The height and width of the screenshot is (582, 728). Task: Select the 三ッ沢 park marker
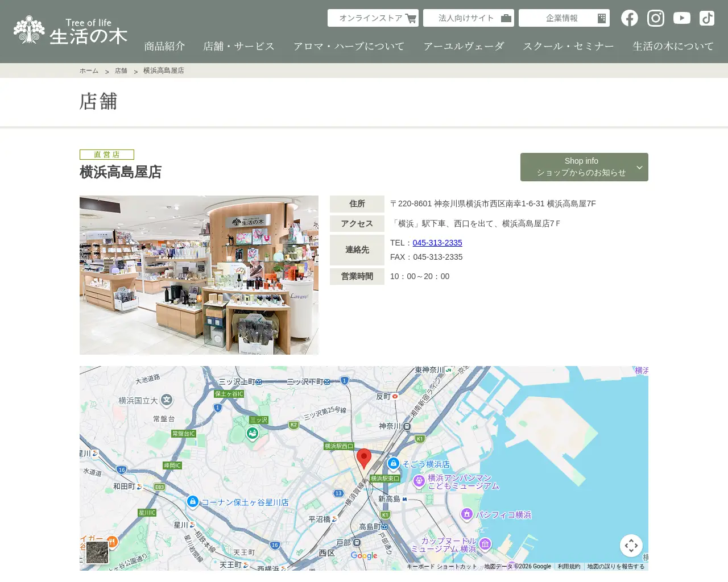click(x=253, y=433)
